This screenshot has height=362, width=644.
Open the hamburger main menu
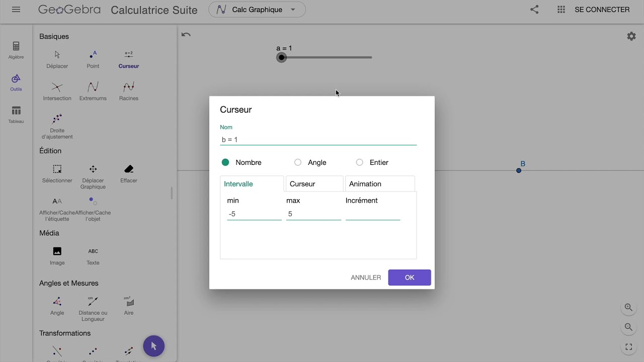pos(16,10)
